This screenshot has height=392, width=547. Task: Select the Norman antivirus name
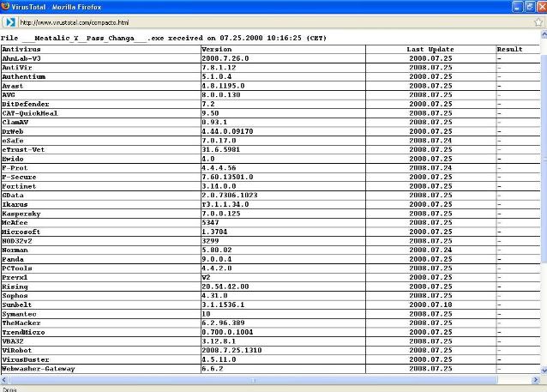[15, 250]
